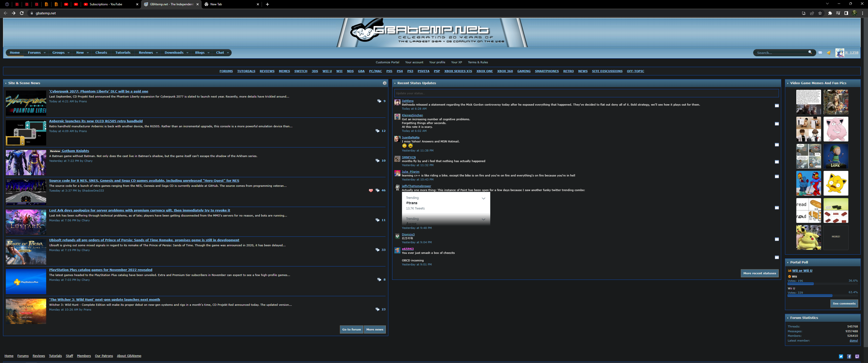
Task: Open the Customize Portal link
Action: [x=388, y=62]
